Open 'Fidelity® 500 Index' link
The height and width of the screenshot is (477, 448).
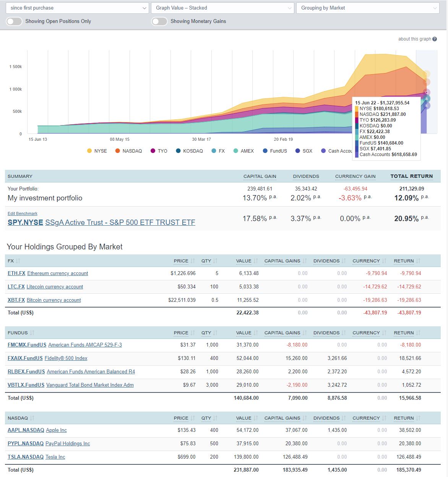point(66,358)
